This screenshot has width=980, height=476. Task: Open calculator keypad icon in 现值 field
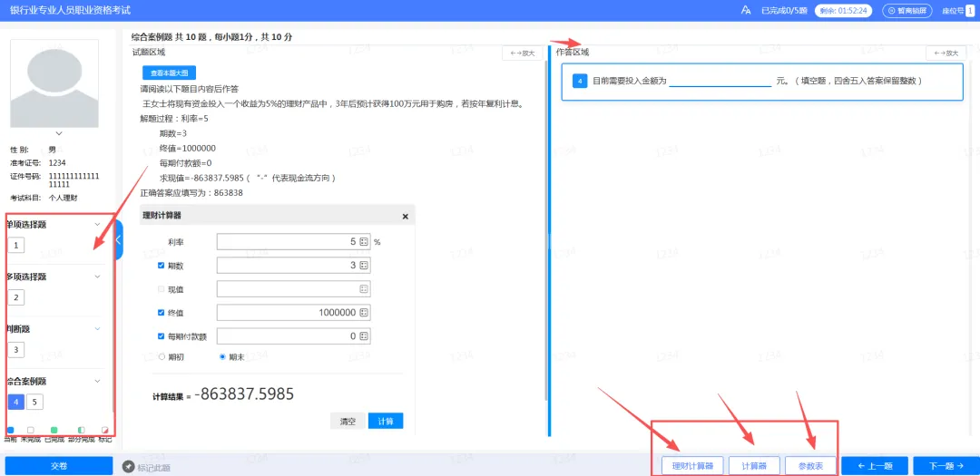[365, 289]
